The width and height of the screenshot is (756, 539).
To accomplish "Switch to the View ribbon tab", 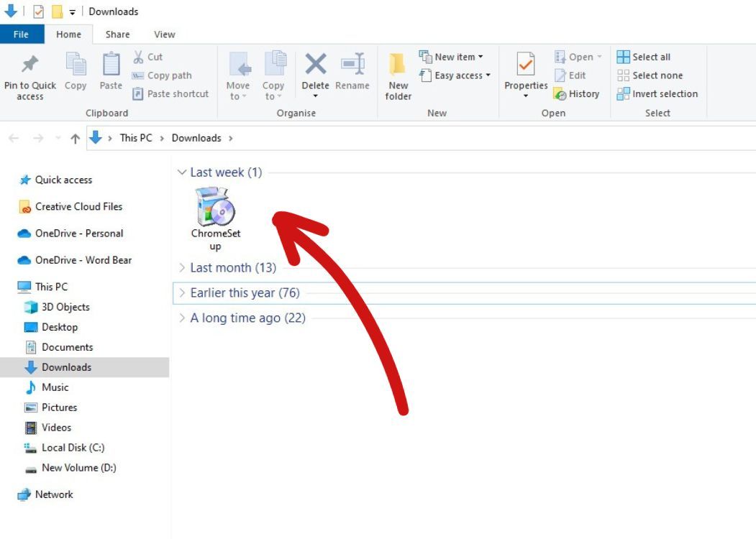I will click(x=164, y=34).
